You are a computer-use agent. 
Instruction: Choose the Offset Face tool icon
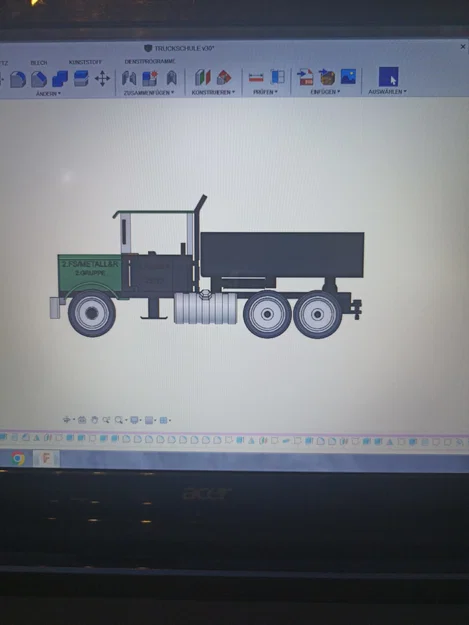81,78
